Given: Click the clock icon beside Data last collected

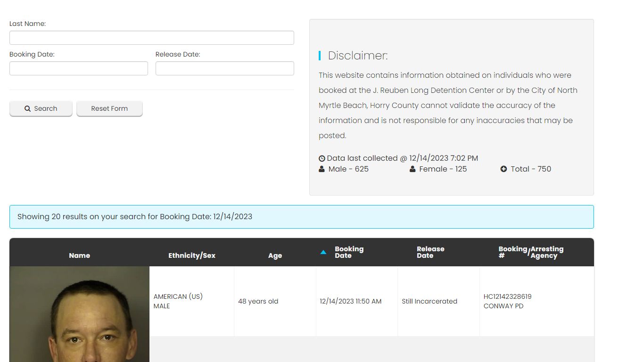Looking at the screenshot, I should 322,159.
